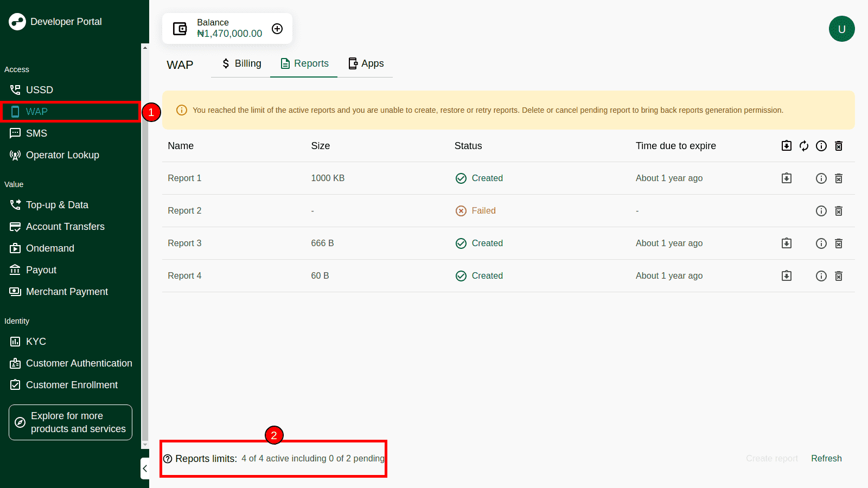Click Explore for more products and services

tap(71, 422)
